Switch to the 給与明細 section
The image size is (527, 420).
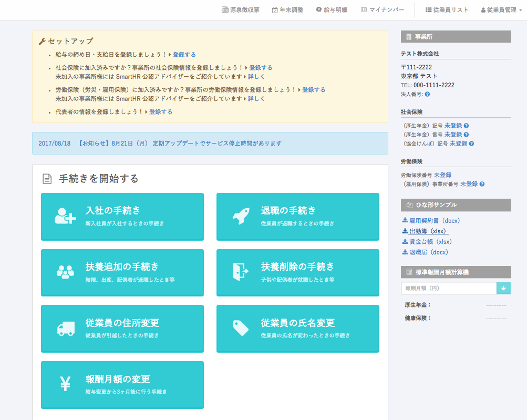click(332, 9)
